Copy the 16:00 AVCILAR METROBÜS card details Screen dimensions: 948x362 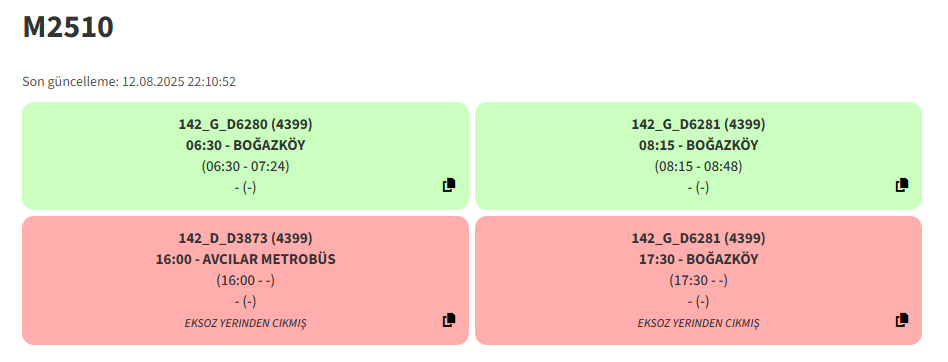click(x=449, y=320)
